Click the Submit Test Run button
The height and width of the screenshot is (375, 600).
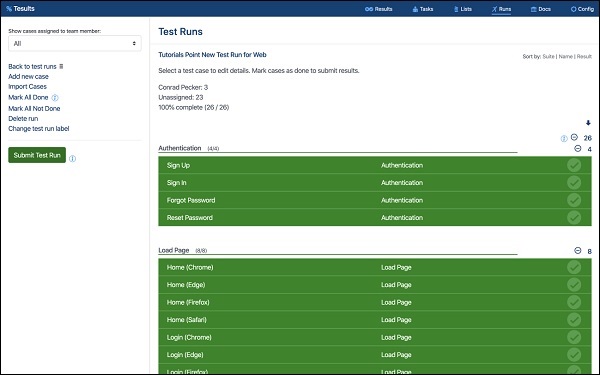coord(37,155)
